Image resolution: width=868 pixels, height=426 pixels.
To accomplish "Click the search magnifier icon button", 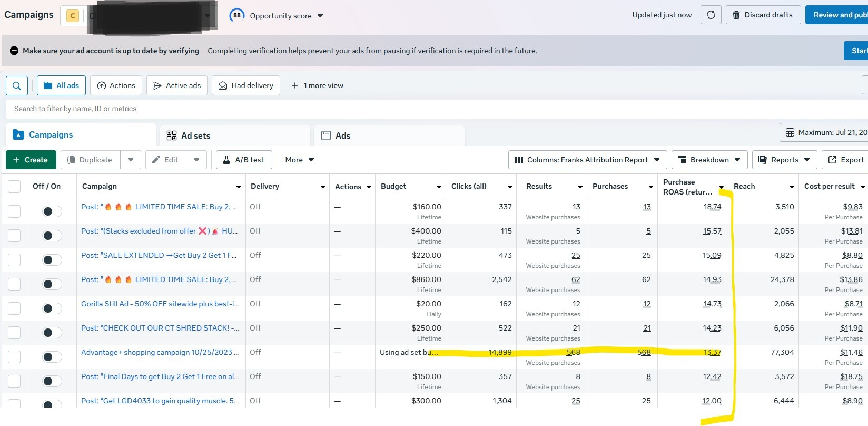I will 17,85.
